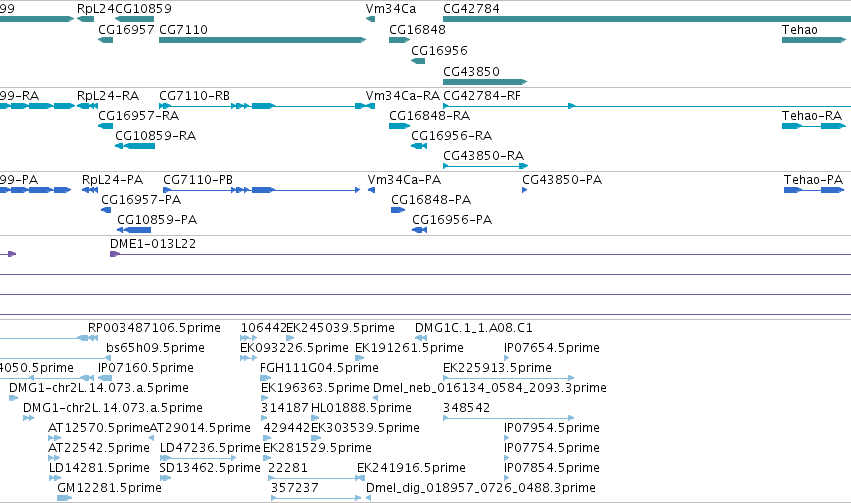Click the CG43850 gene glyph

coord(485,82)
